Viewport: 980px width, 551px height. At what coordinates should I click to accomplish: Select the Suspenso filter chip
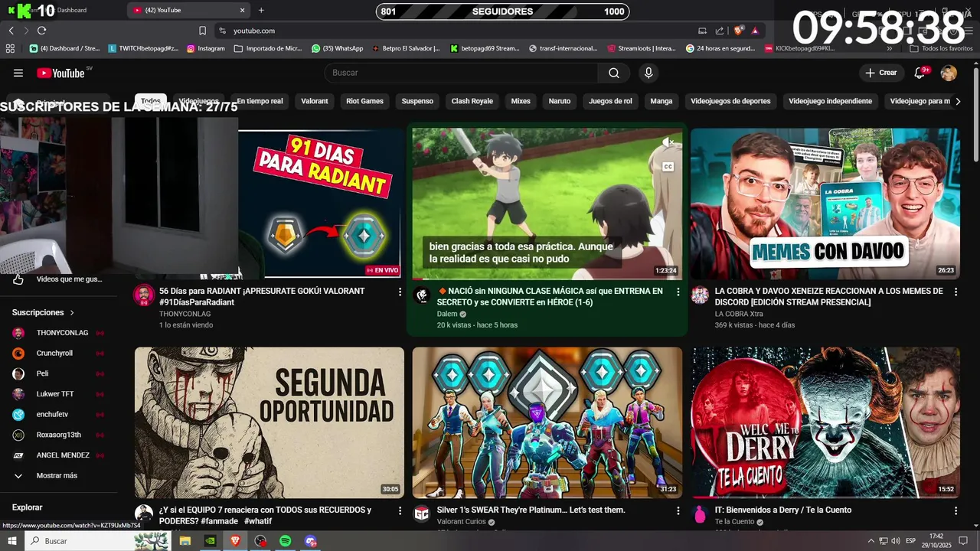coord(417,101)
